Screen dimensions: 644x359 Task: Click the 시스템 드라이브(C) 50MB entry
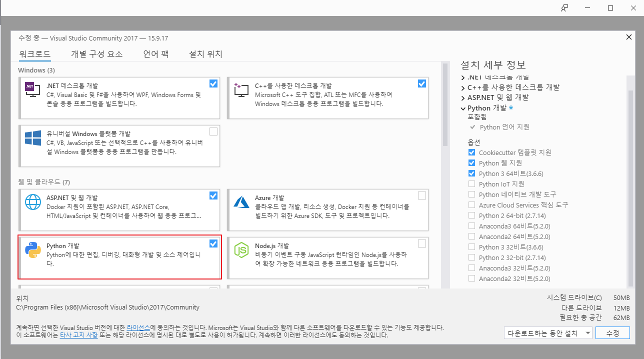588,297
